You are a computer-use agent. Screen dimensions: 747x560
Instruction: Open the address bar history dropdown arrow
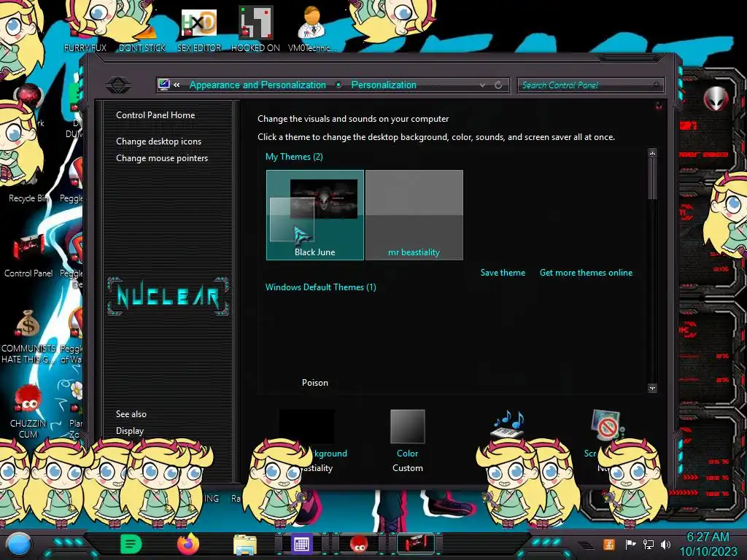coord(482,85)
